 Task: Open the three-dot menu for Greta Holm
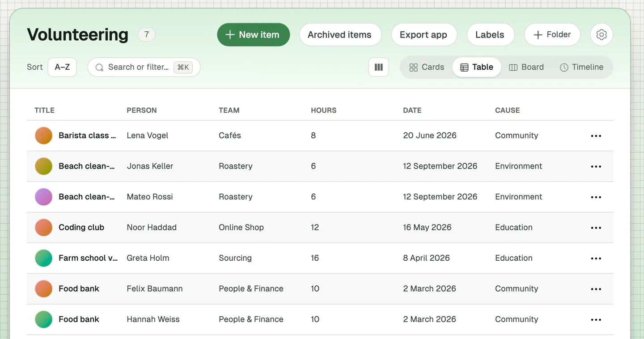point(596,258)
